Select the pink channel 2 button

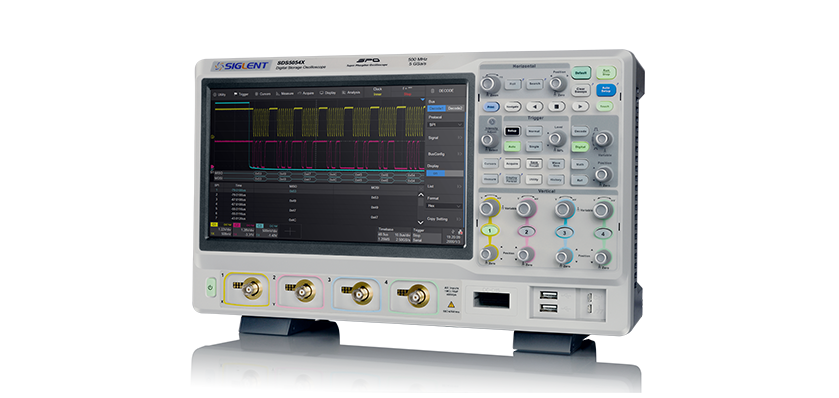[527, 232]
